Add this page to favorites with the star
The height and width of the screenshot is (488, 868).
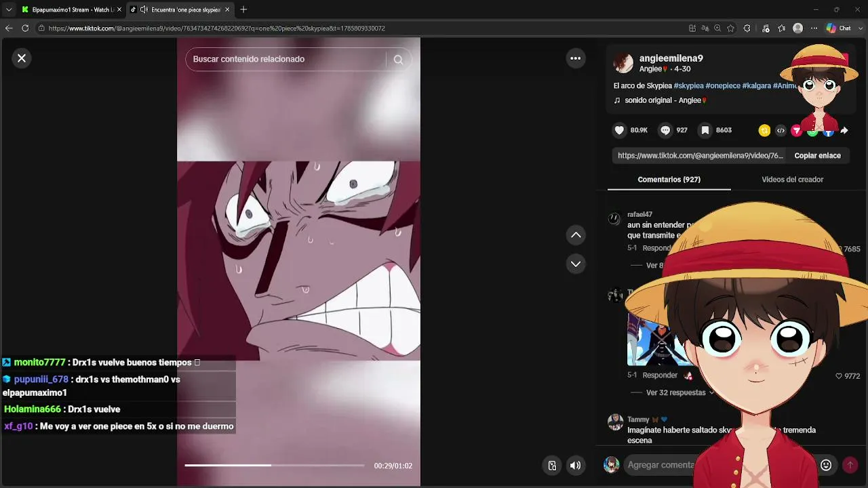[730, 28]
